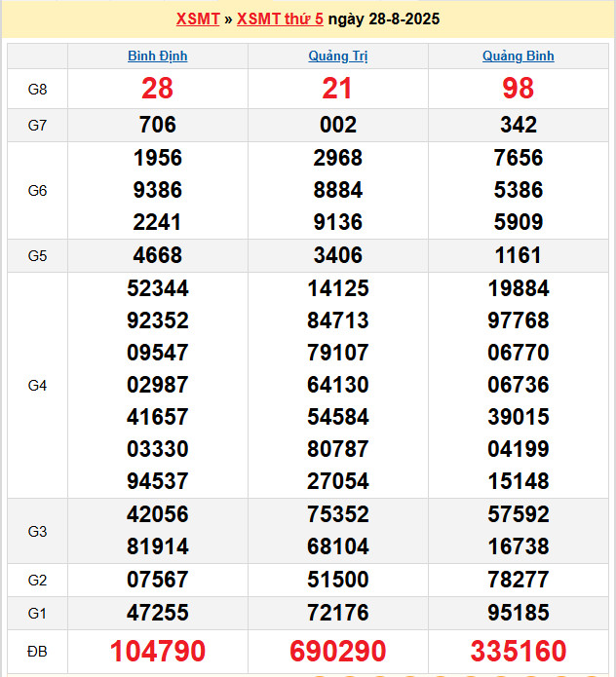
Task: Open Bình Định province link
Action: (x=158, y=56)
